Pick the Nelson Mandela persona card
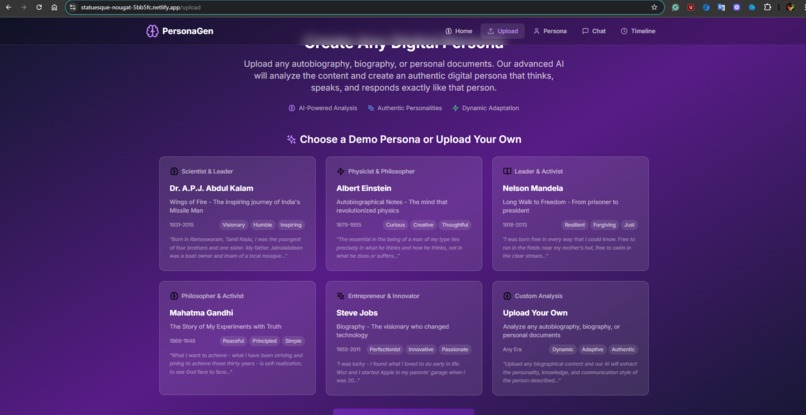 (x=571, y=213)
